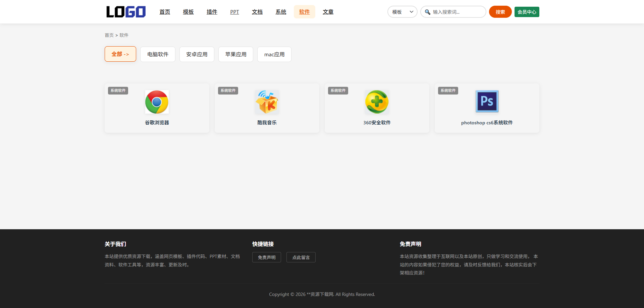The height and width of the screenshot is (308, 644).
Task: Click 系统软件 tag on photoshop card
Action: tap(448, 90)
